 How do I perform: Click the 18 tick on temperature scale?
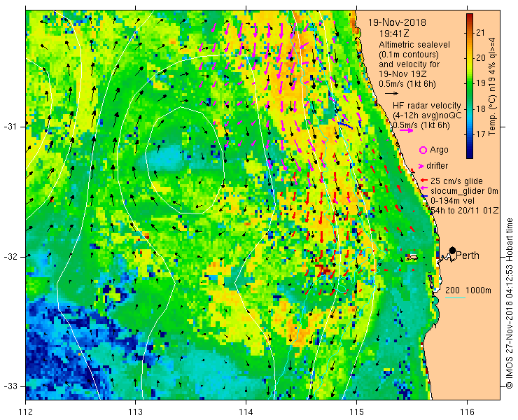tap(481, 108)
